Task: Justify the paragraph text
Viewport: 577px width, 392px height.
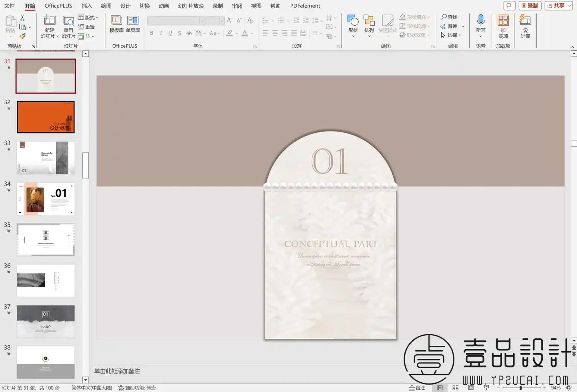Action: point(294,33)
